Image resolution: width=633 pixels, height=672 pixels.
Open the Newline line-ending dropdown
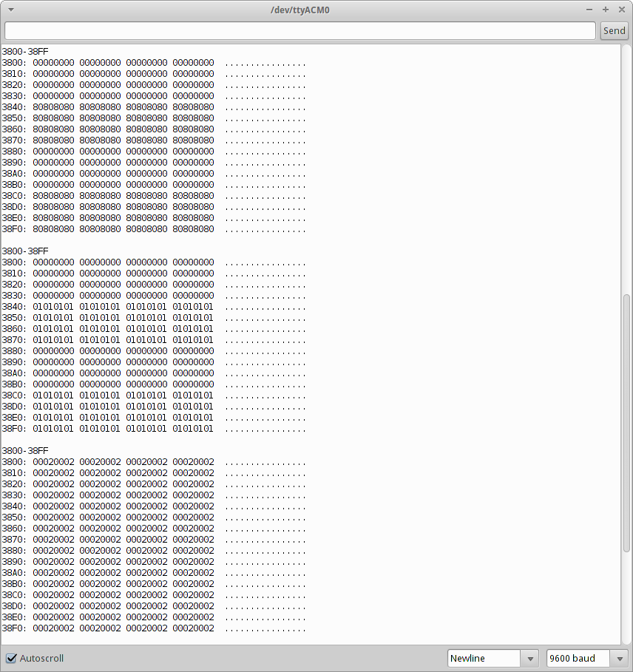484,658
